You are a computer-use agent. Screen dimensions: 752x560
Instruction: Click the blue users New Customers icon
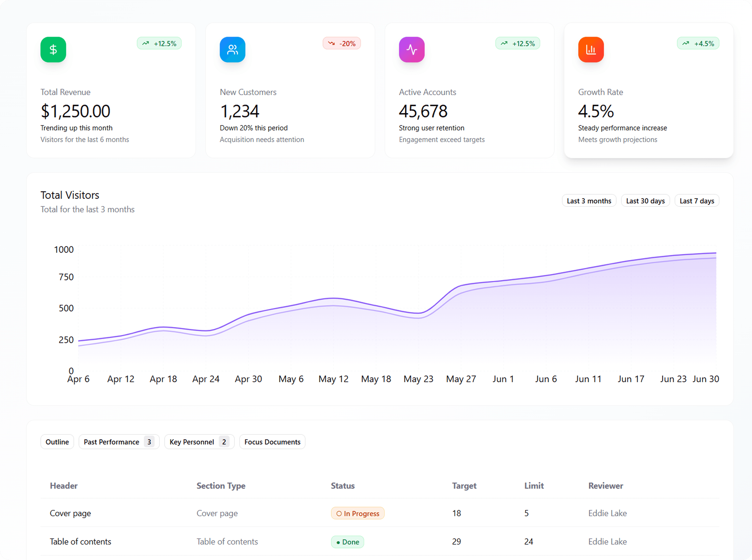pyautogui.click(x=232, y=50)
